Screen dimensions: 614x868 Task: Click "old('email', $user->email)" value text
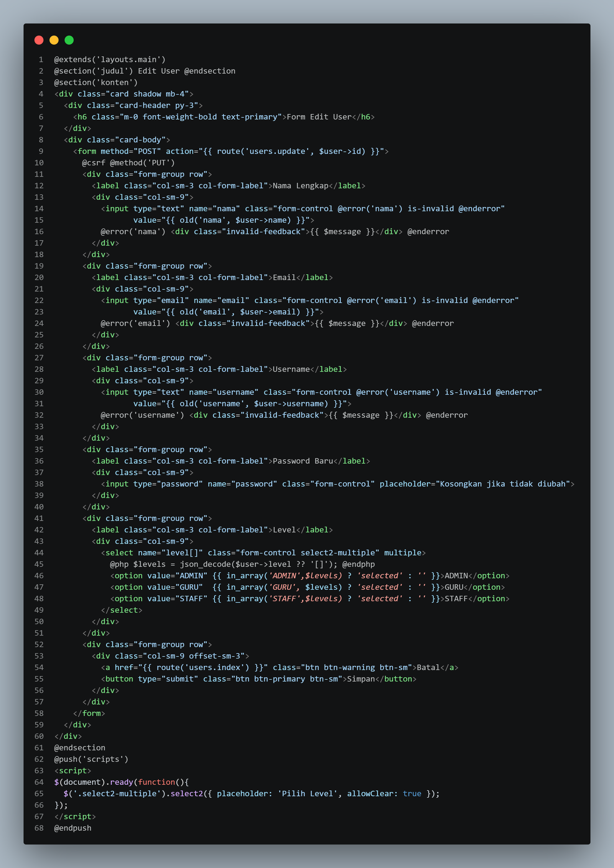pyautogui.click(x=240, y=312)
